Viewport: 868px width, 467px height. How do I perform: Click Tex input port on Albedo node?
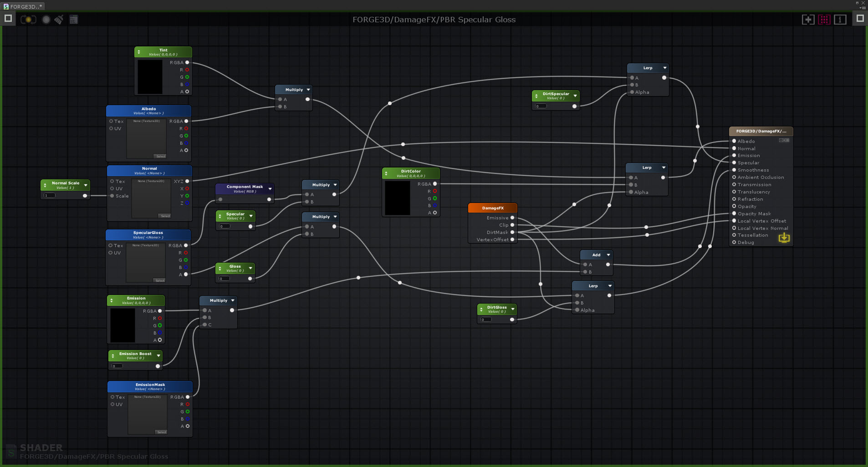pyautogui.click(x=111, y=121)
